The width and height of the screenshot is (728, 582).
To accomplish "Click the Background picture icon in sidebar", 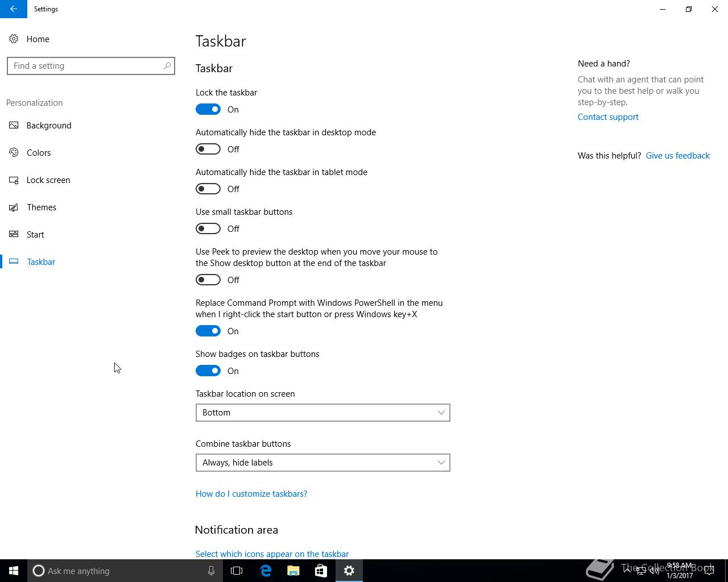I will tap(14, 126).
